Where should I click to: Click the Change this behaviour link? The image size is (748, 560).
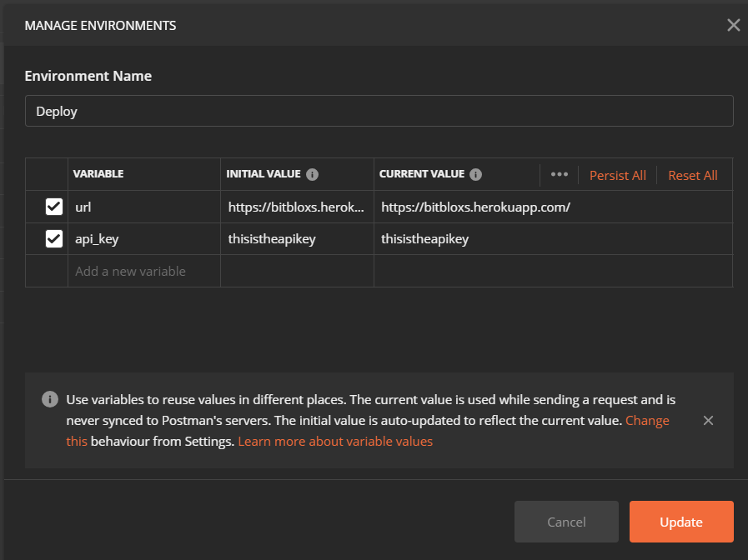click(x=647, y=421)
